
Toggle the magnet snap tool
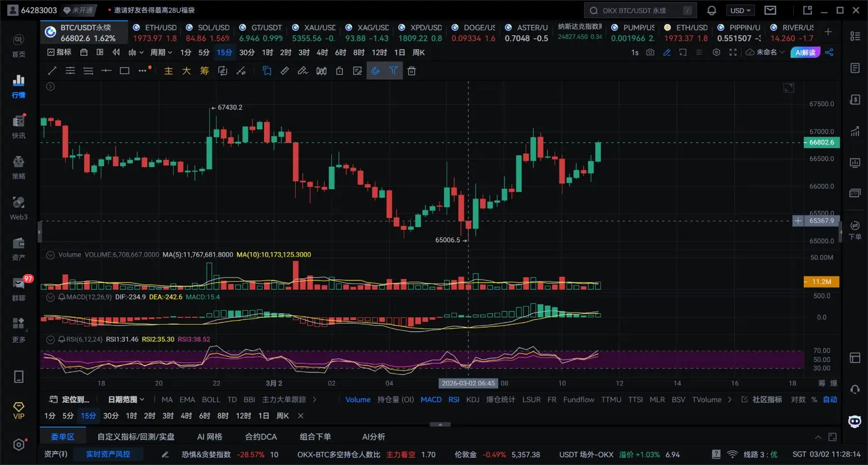tap(376, 71)
